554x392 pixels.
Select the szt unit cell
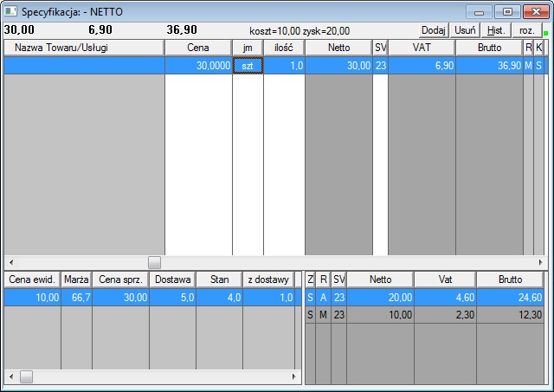[x=248, y=66]
